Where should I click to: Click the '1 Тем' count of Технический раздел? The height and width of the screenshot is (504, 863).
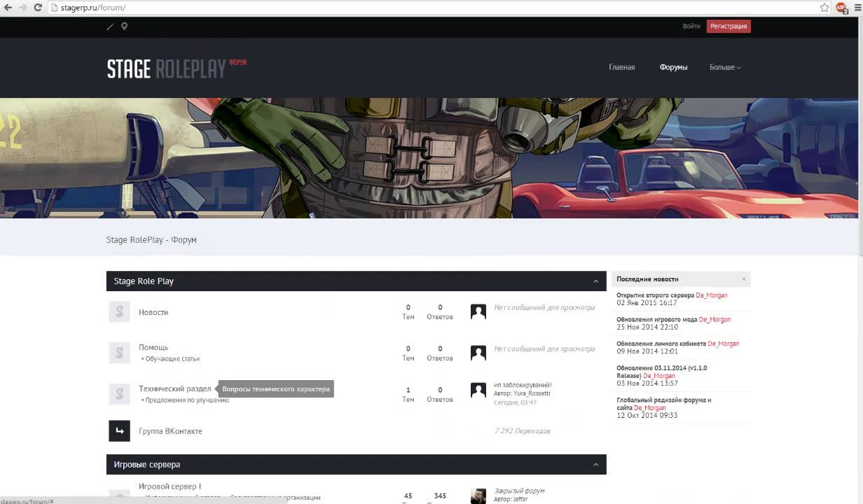click(x=408, y=394)
